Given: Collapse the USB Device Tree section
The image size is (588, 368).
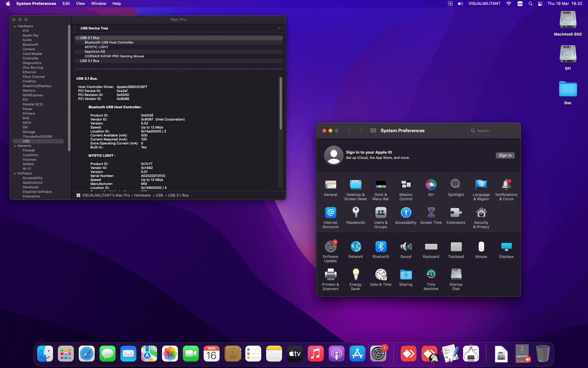Looking at the screenshot, I should (x=279, y=28).
